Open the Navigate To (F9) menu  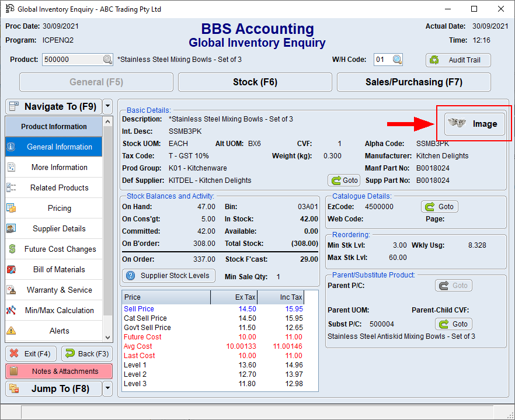[x=53, y=106]
